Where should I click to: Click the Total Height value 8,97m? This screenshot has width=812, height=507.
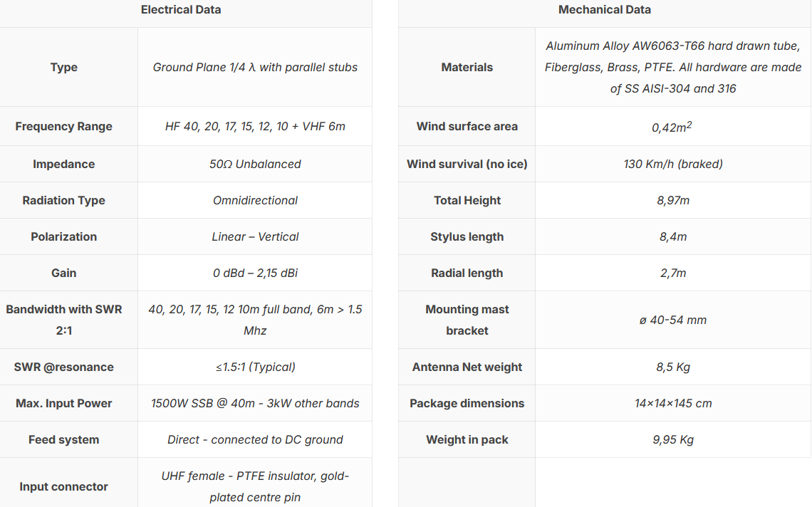click(673, 201)
